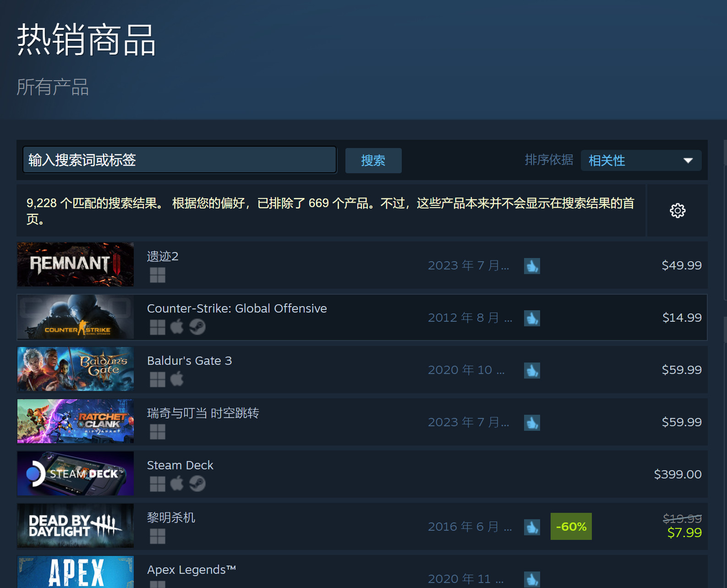
Task: Click the Steam icon under Steam Deck
Action: point(197,484)
